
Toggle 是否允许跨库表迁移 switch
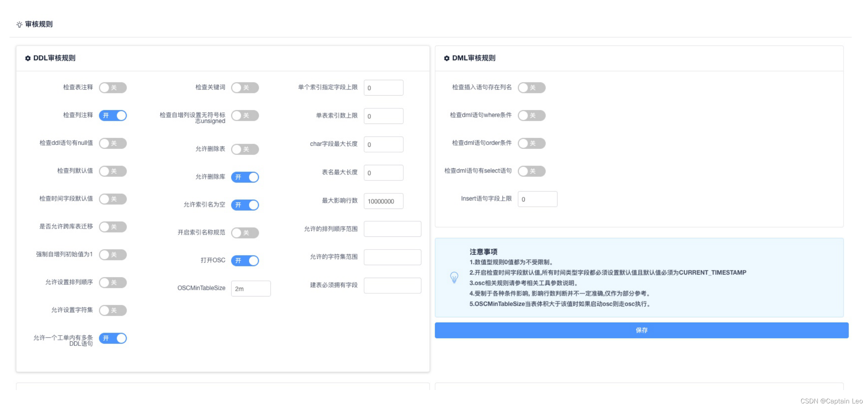113,227
